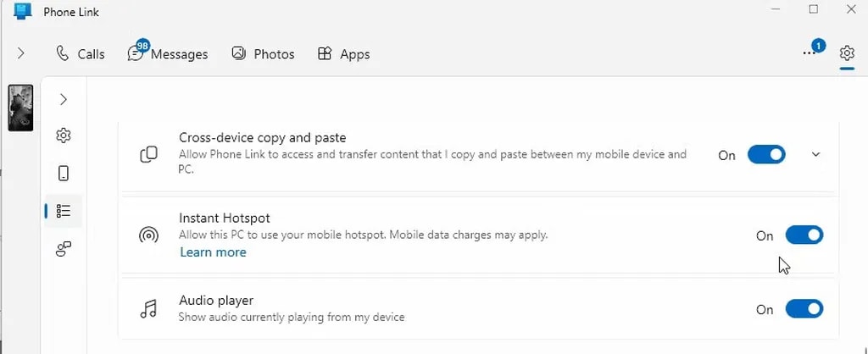Click the phone screen thumbnail
The height and width of the screenshot is (354, 868).
20,108
